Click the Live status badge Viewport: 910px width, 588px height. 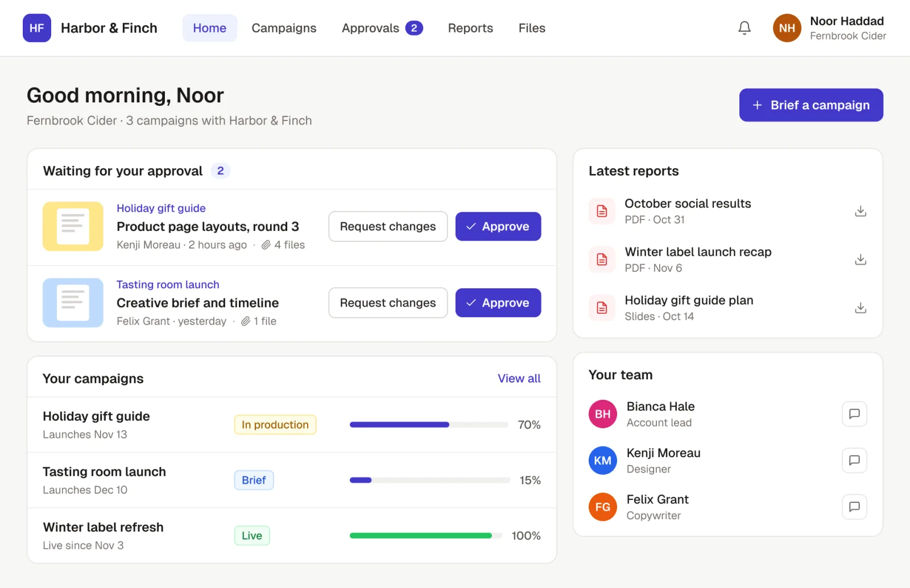(252, 536)
